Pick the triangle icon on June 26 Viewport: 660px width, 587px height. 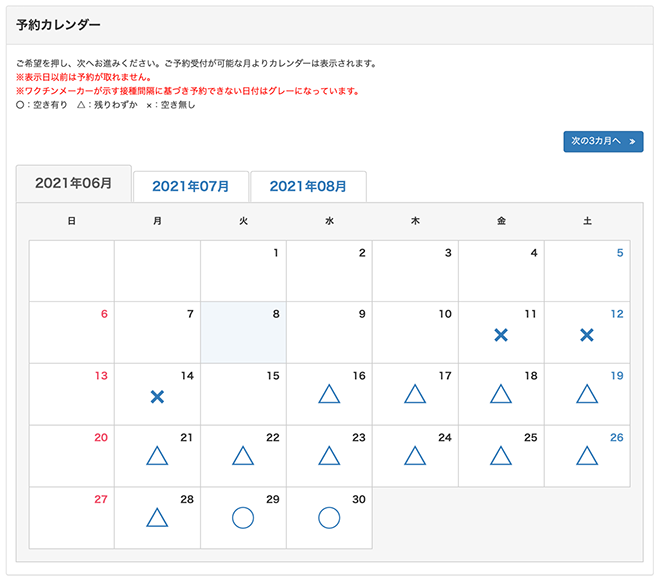tap(587, 456)
